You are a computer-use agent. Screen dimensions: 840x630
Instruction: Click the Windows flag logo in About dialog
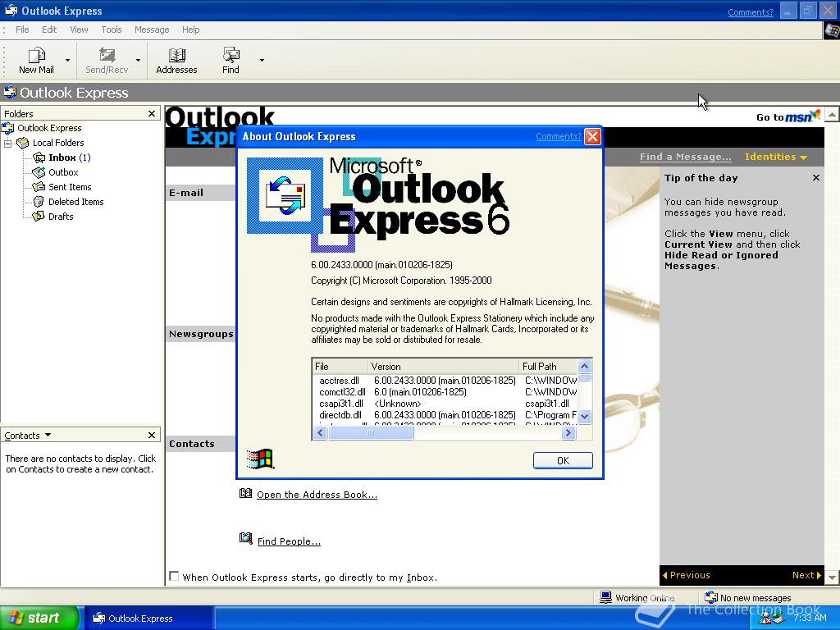pyautogui.click(x=260, y=459)
